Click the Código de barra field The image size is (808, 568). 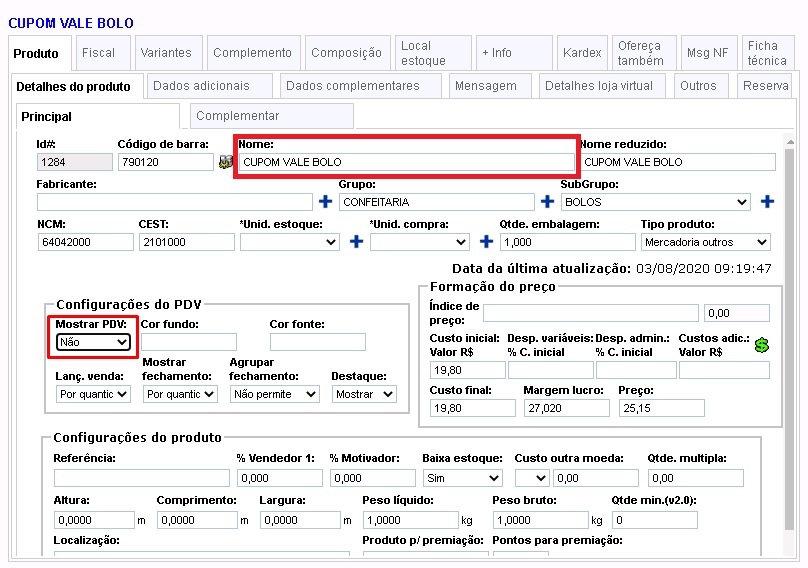[x=165, y=162]
